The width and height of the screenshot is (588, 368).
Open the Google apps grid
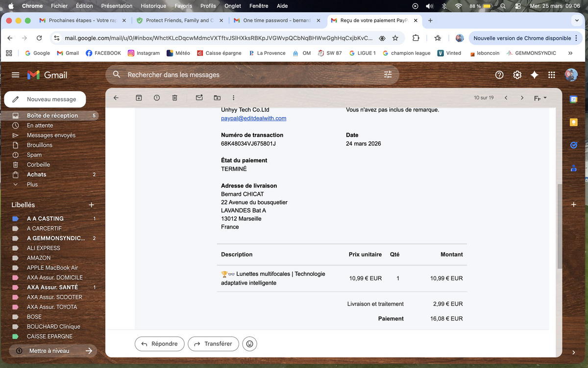pyautogui.click(x=551, y=75)
